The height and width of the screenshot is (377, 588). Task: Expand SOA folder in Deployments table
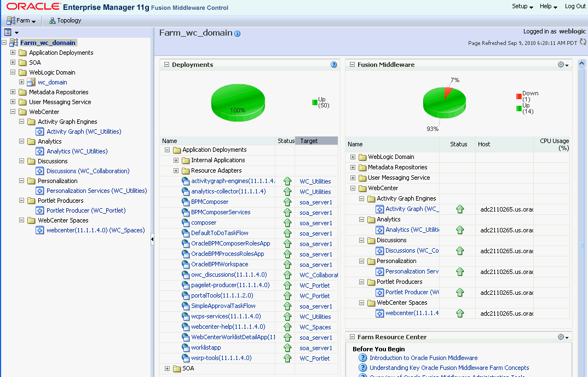[167, 368]
